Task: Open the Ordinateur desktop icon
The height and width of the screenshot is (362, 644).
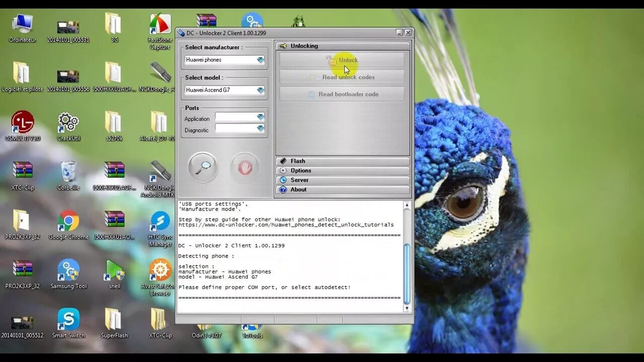Action: (23, 29)
